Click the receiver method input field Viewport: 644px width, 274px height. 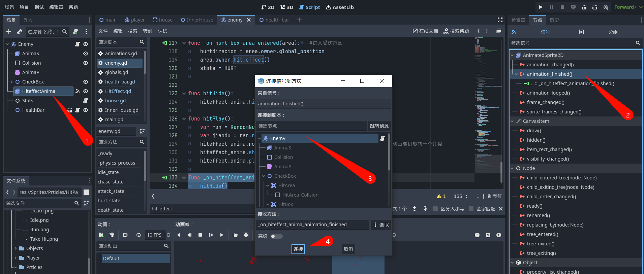click(x=313, y=225)
